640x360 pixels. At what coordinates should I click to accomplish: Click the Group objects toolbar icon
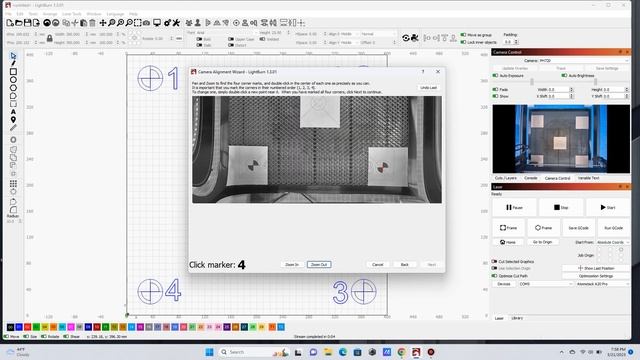pos(189,23)
